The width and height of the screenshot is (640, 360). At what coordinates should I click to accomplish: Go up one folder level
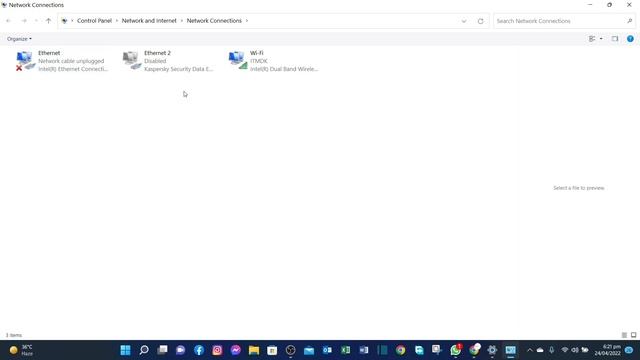click(49, 21)
